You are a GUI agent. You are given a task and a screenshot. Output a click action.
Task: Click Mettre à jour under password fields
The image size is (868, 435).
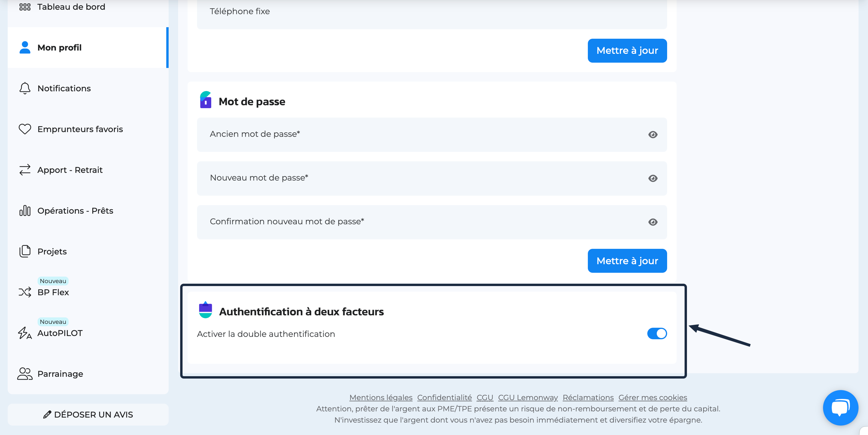(627, 261)
